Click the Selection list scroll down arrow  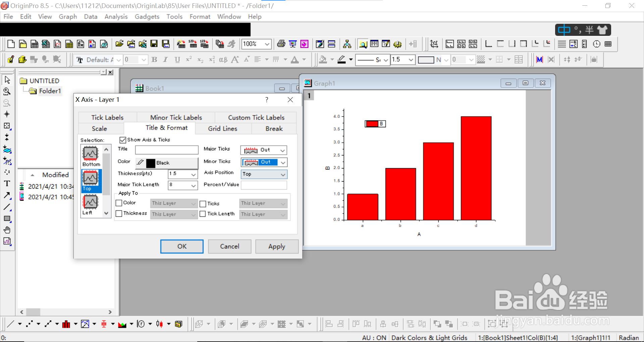(x=106, y=213)
